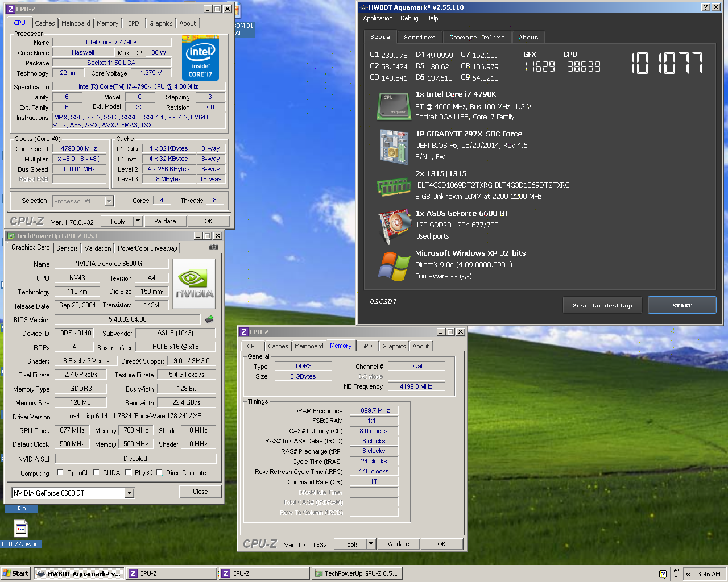The width and height of the screenshot is (728, 582).
Task: Click the NVIDIA logo in GPU-Z
Action: (194, 284)
